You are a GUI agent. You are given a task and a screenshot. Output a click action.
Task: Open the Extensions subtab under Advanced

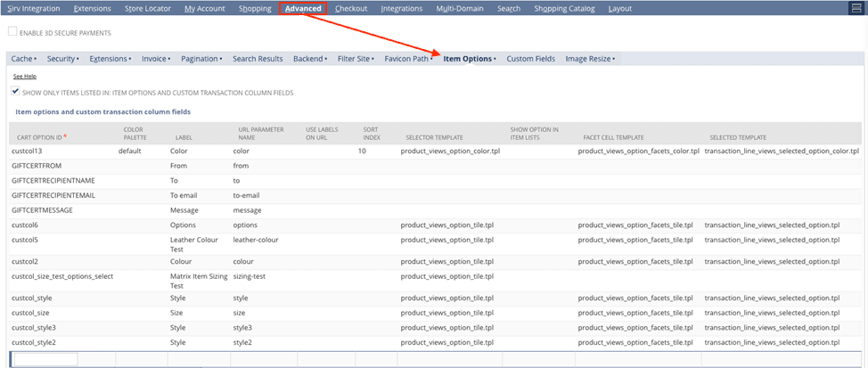(110, 59)
